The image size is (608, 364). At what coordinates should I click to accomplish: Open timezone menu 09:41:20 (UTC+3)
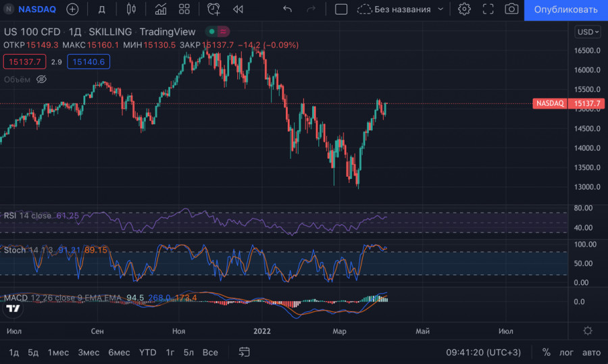[x=483, y=353]
